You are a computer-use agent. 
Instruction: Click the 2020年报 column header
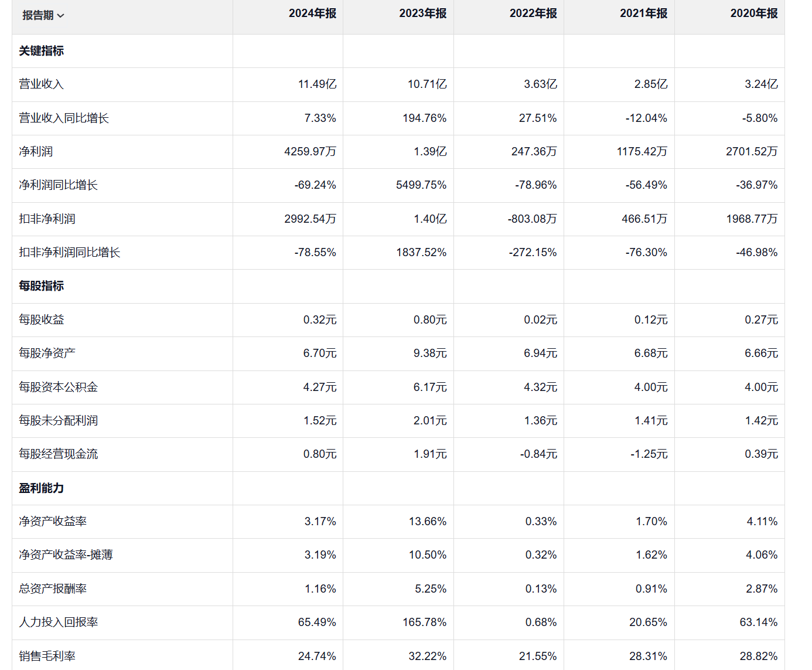tap(754, 13)
